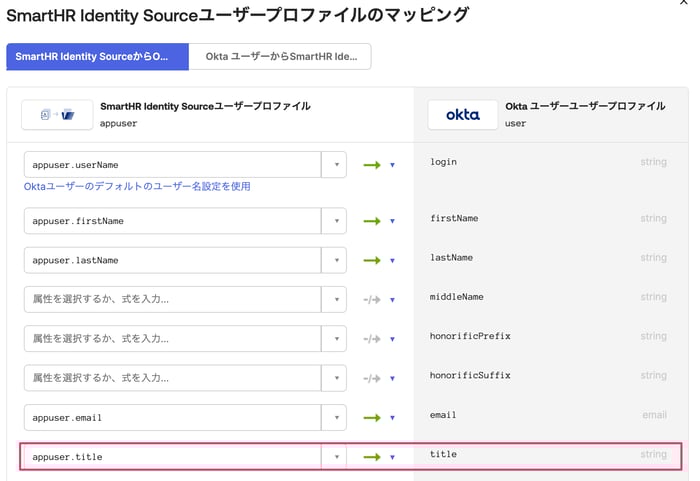This screenshot has height=481, width=700.
Task: Expand mapping options arrow beside lastName
Action: [392, 260]
